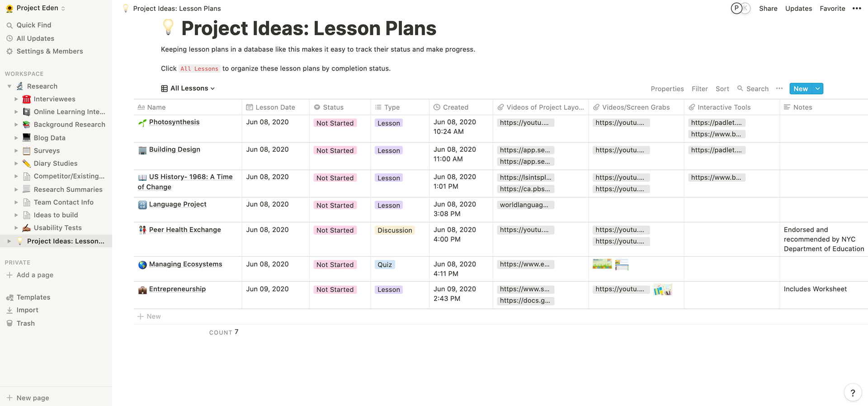Expand the Interviewees page in the sidebar

pos(16,99)
